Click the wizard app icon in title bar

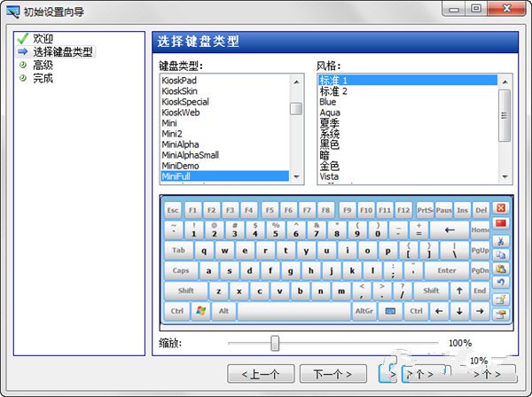13,12
